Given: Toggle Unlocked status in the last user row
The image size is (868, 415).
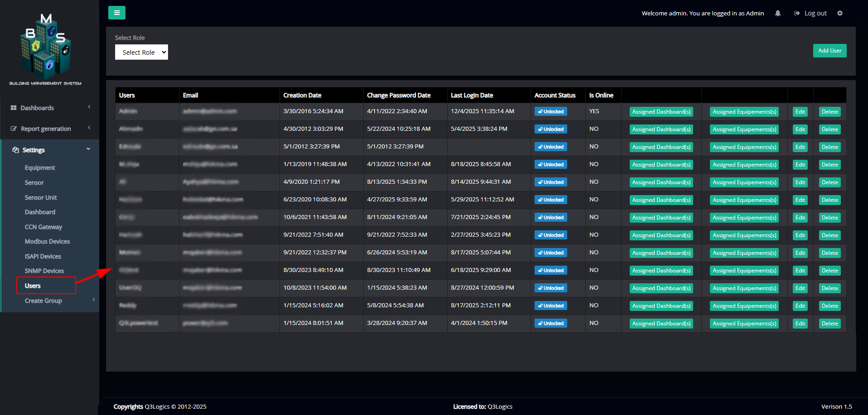Looking at the screenshot, I should (550, 324).
